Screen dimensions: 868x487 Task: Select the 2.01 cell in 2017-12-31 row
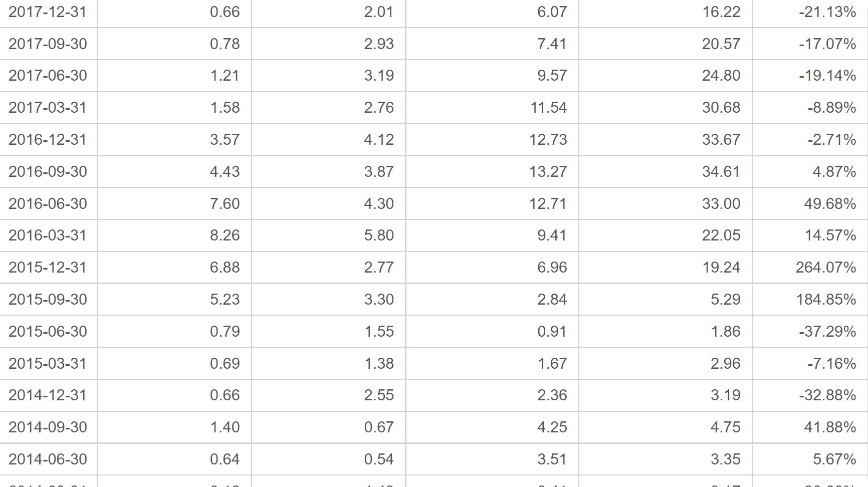click(x=328, y=12)
